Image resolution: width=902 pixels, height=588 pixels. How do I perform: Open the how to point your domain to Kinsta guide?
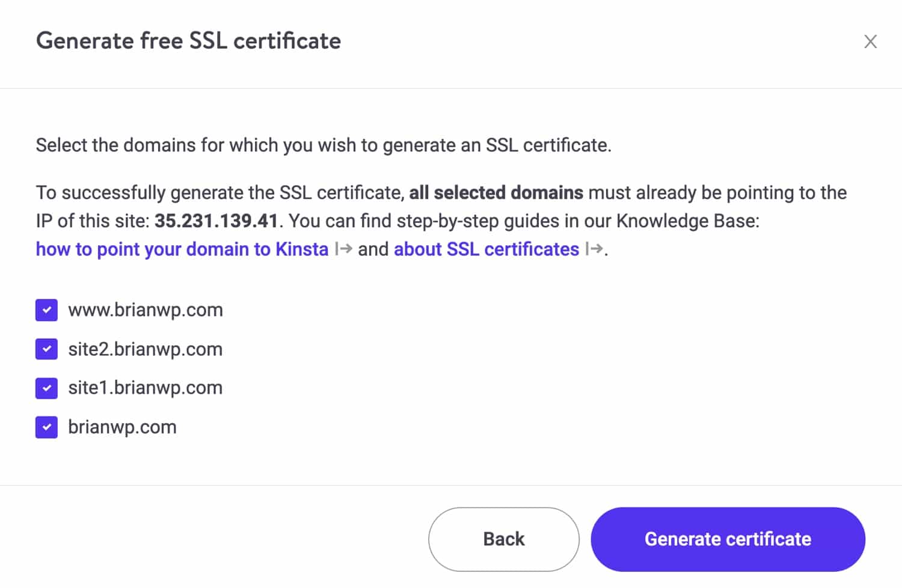tap(182, 249)
